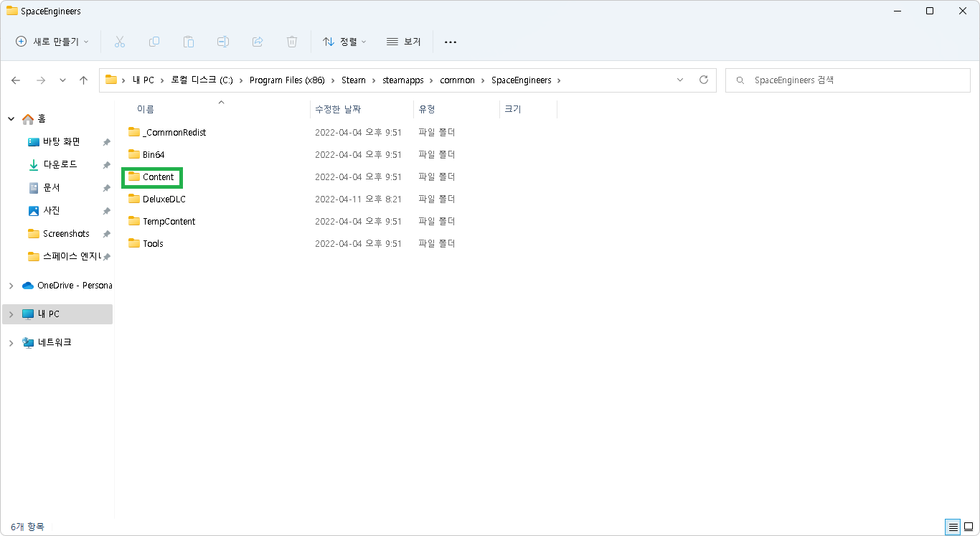The width and height of the screenshot is (980, 536).
Task: Expand the 네트워크 tree node
Action: (11, 343)
